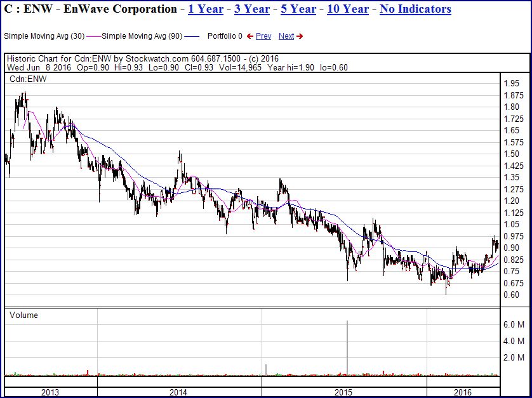Click the magenta 30-day moving average legend line
532x398 pixels.
(94, 36)
